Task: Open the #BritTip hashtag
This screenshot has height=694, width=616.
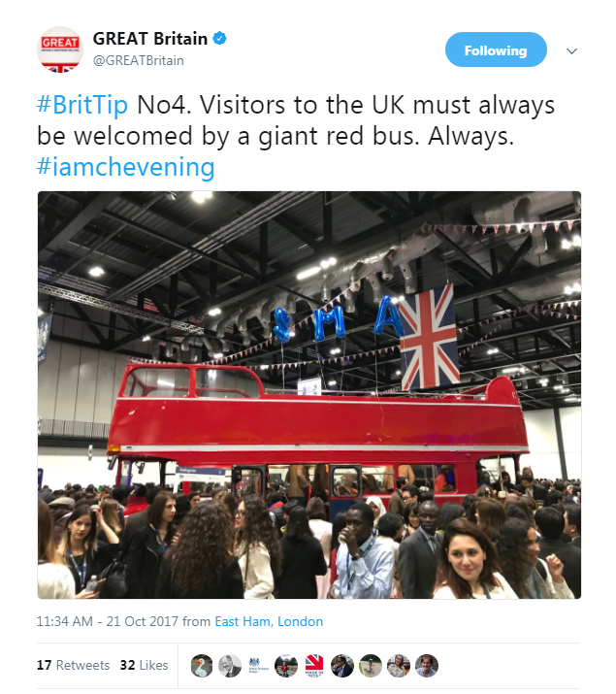Action: (x=82, y=105)
